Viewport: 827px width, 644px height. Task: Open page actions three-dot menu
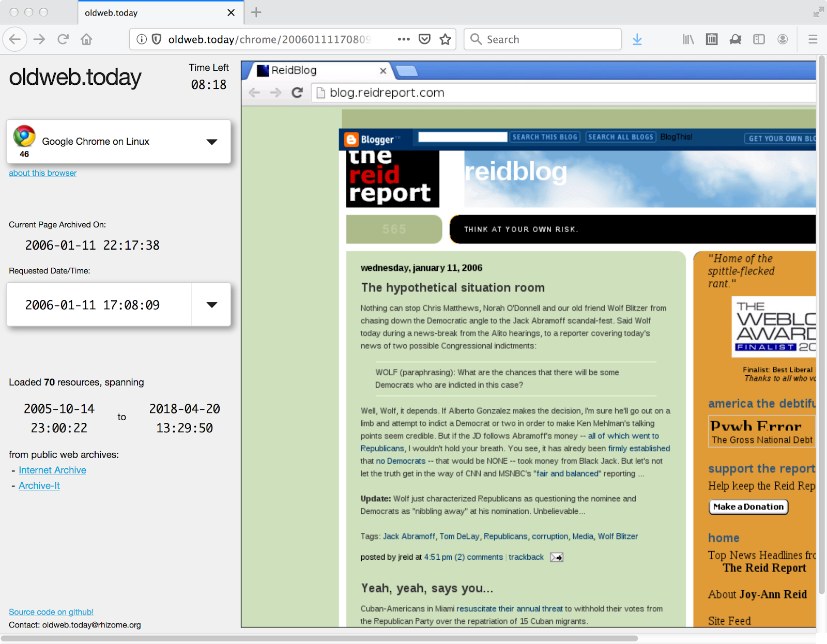tap(404, 39)
